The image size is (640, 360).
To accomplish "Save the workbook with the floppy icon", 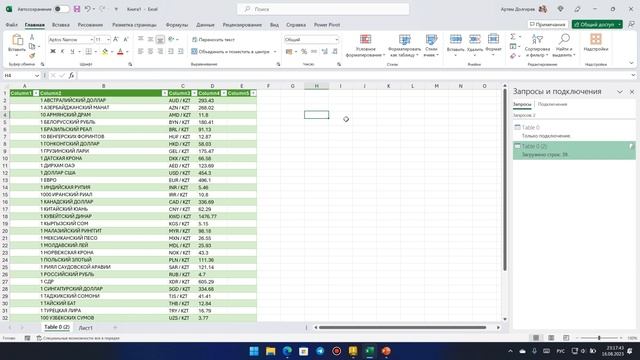I will pos(77,9).
